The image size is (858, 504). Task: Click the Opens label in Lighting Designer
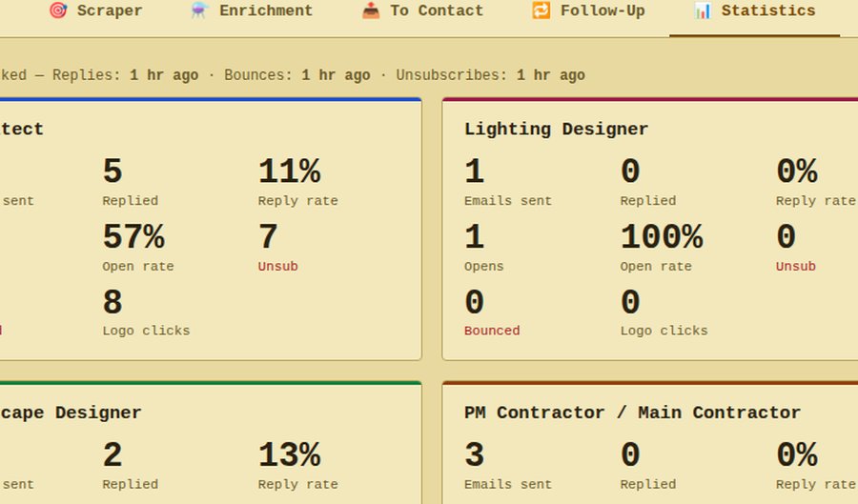(483, 266)
